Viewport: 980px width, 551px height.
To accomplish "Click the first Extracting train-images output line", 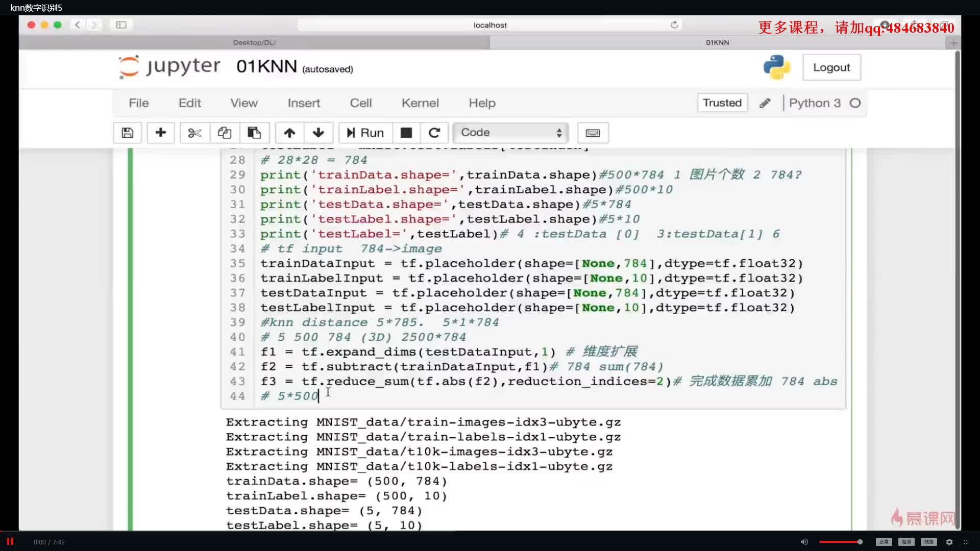I will point(424,422).
